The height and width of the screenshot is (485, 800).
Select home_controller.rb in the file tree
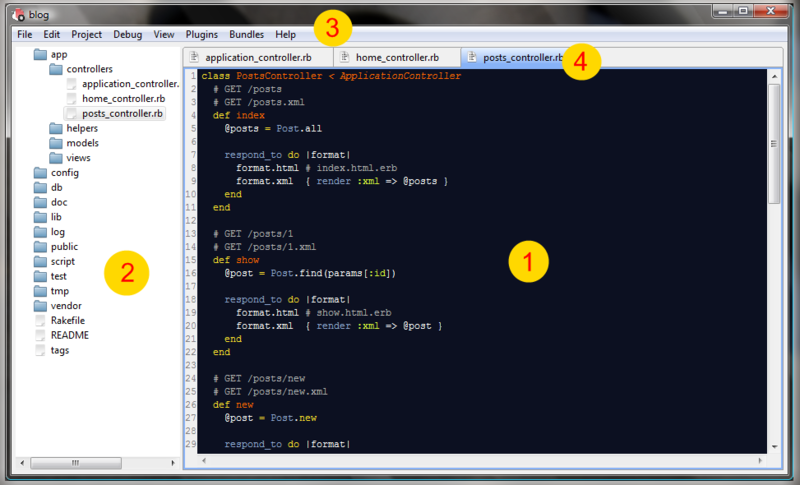[123, 98]
